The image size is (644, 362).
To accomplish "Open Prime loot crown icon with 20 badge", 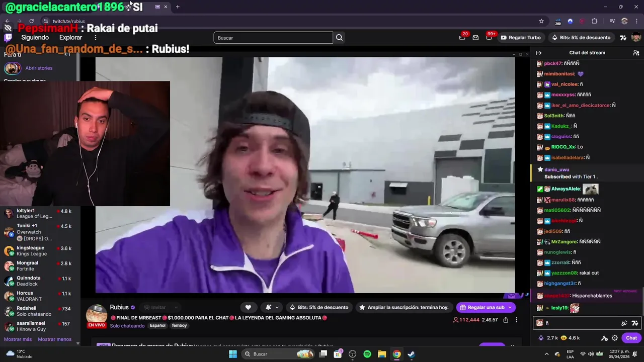I will (x=462, y=38).
